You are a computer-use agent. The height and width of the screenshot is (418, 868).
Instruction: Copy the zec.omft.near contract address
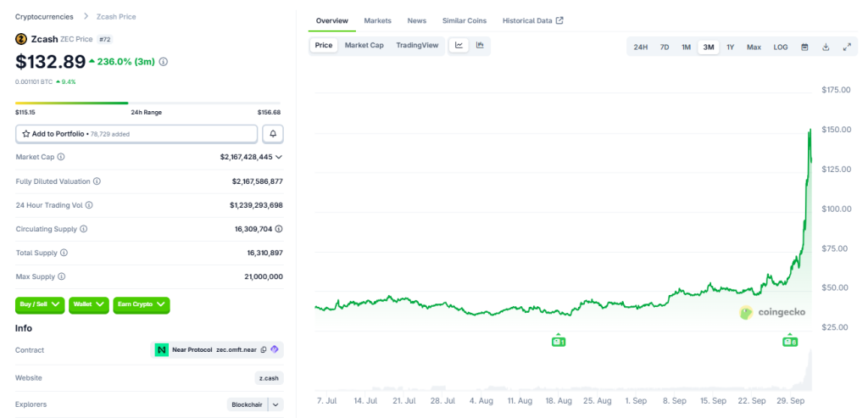pos(264,349)
